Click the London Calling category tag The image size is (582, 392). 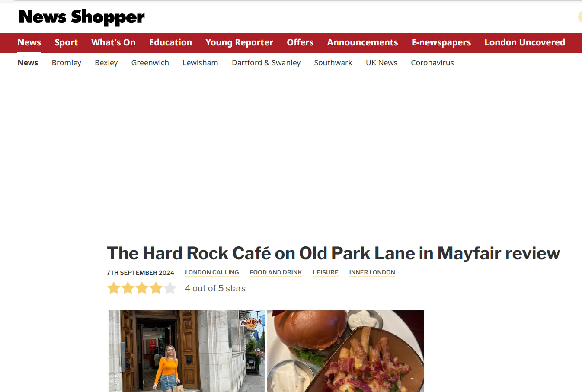pos(212,272)
